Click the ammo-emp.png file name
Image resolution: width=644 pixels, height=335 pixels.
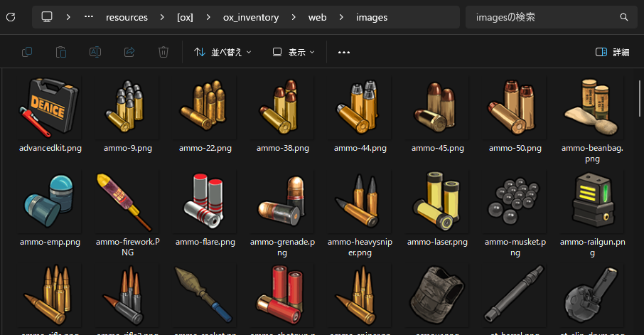pyautogui.click(x=50, y=242)
